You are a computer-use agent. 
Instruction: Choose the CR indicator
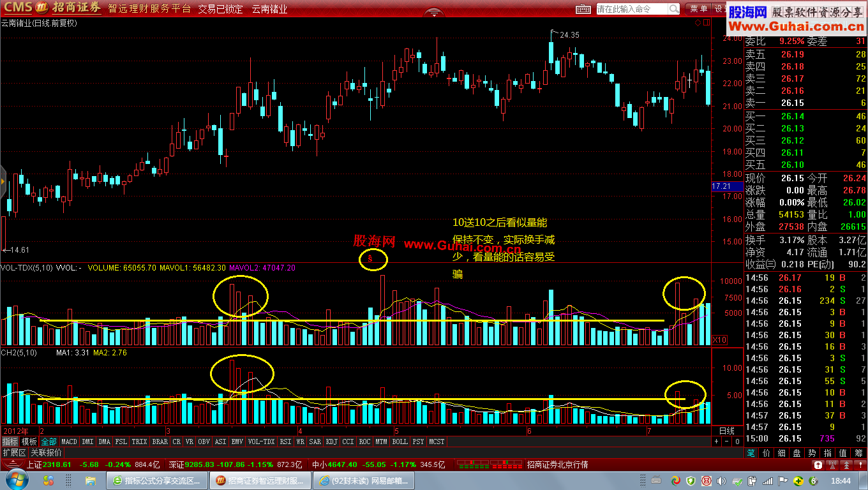(177, 442)
